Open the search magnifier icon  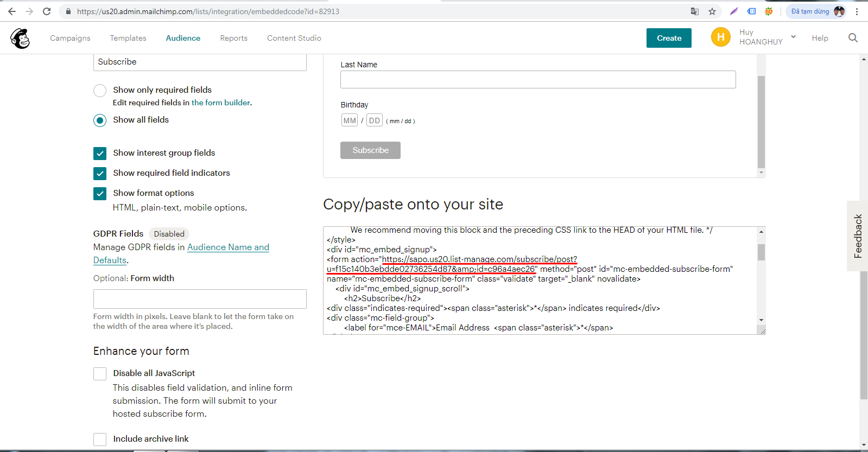[853, 38]
